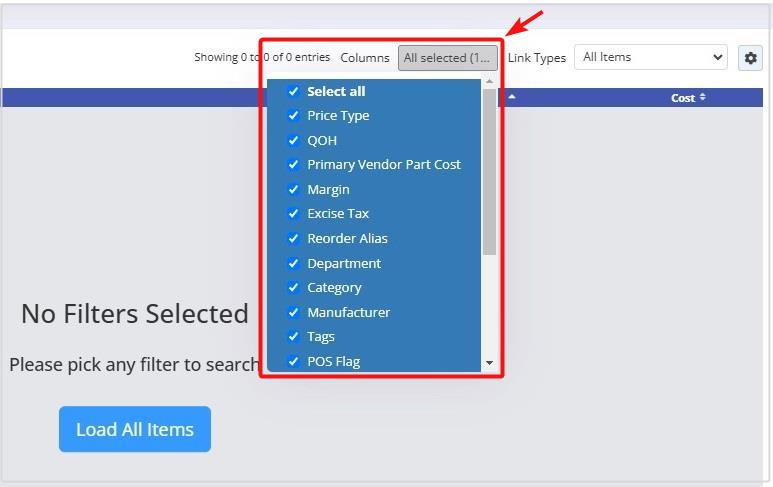773x487 pixels.
Task: Click the columns list scrollbar thumb
Action: click(x=489, y=172)
